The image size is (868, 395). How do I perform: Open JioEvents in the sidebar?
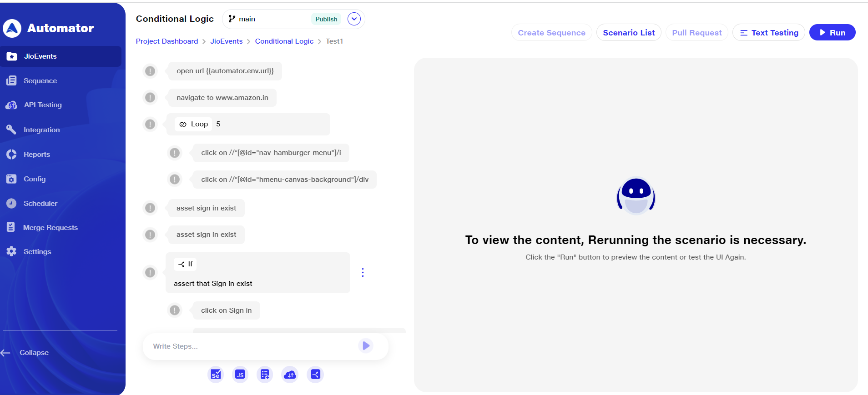click(61, 56)
